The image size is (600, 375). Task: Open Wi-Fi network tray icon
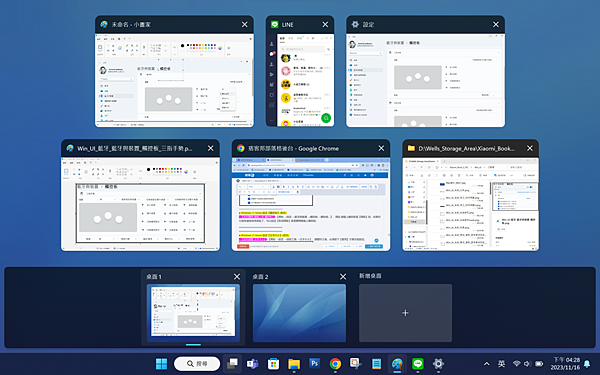[517, 364]
